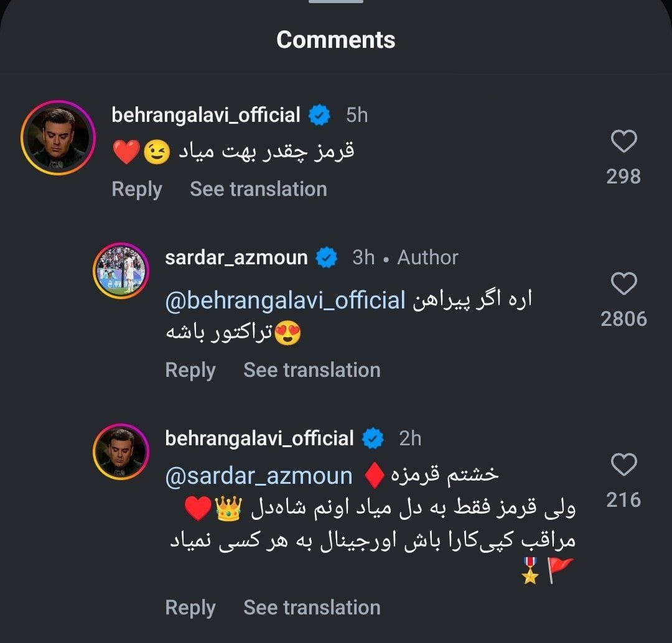Screen dimensions: 672x643
Task: Tap @behrangalavi_official mention in reply
Action: coord(286,300)
